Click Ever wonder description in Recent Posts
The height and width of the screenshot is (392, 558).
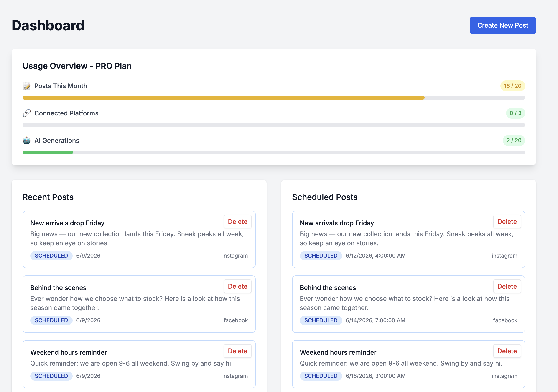point(135,303)
